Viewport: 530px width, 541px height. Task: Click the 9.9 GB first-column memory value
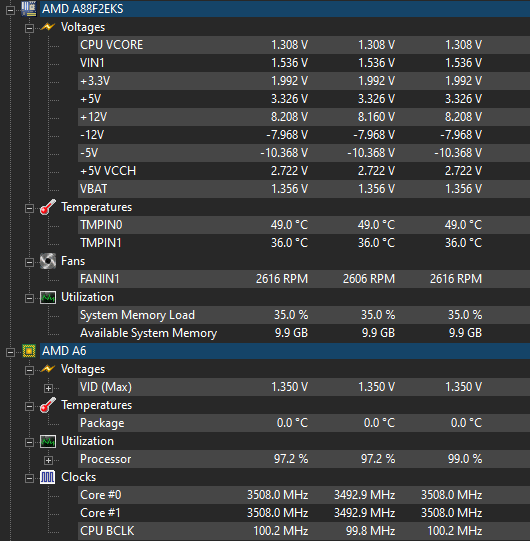pyautogui.click(x=291, y=333)
